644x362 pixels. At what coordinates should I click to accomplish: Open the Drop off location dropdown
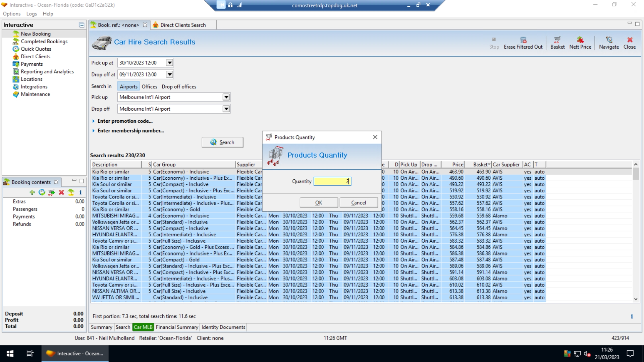(x=226, y=109)
